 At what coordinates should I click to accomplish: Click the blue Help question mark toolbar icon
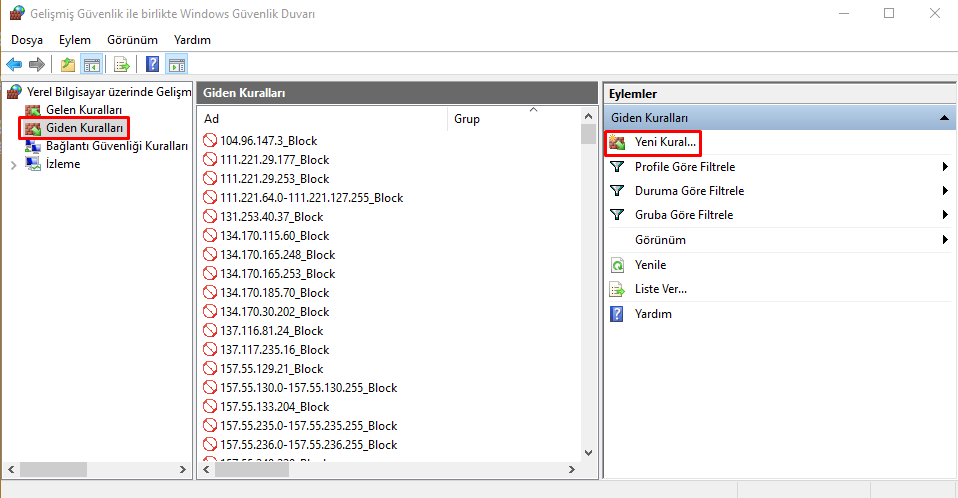click(x=153, y=65)
